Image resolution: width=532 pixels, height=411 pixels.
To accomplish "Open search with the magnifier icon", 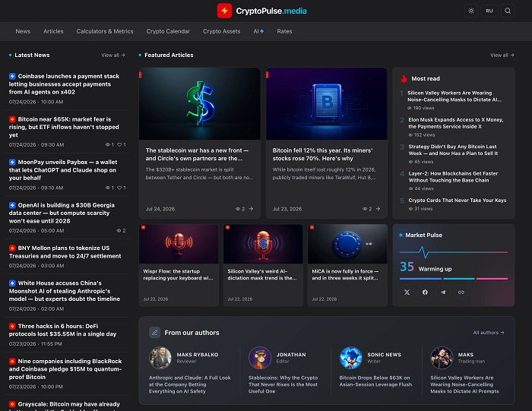I will pos(508,11).
